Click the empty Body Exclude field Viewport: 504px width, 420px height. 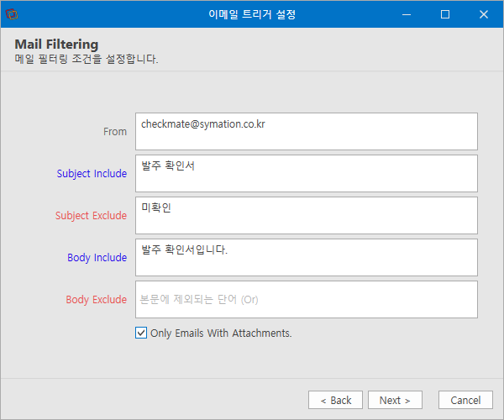tap(307, 300)
